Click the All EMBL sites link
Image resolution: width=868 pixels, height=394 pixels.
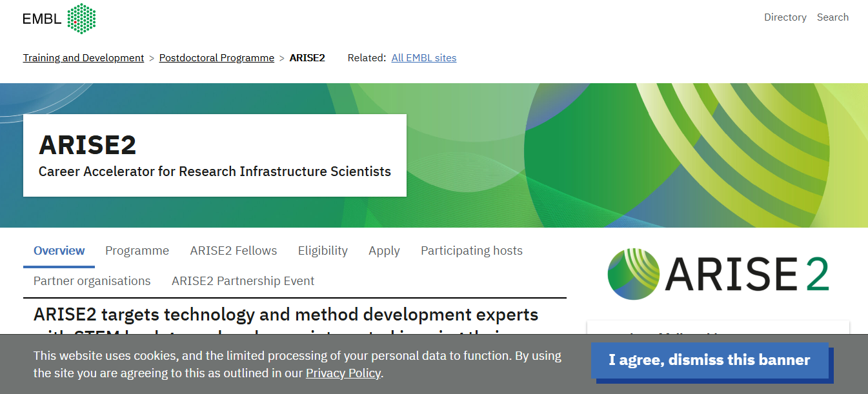[x=424, y=58]
